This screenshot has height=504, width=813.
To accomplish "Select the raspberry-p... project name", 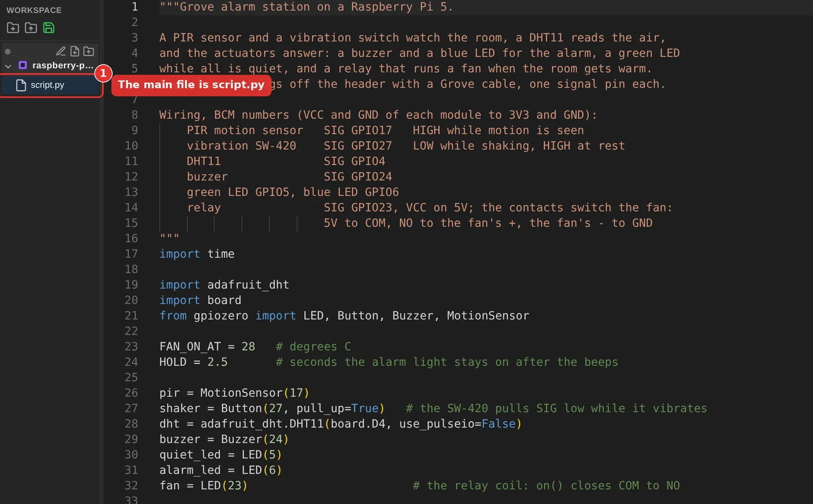I will click(x=63, y=66).
